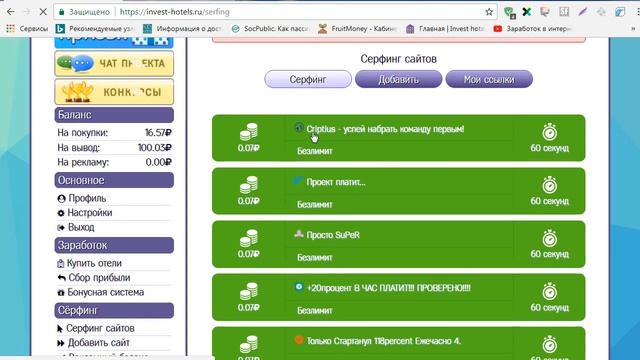Click the stopwatch icon in Criptius row

tap(549, 131)
